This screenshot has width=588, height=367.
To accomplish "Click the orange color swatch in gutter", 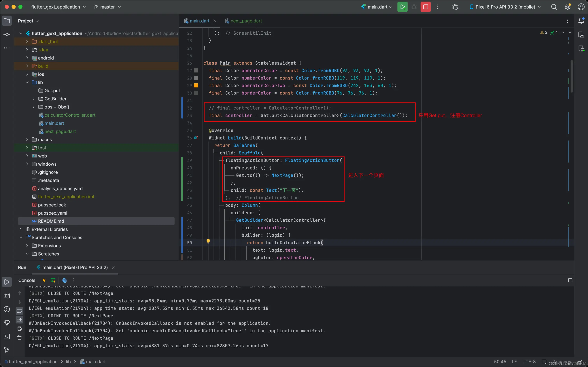I will 196,86.
